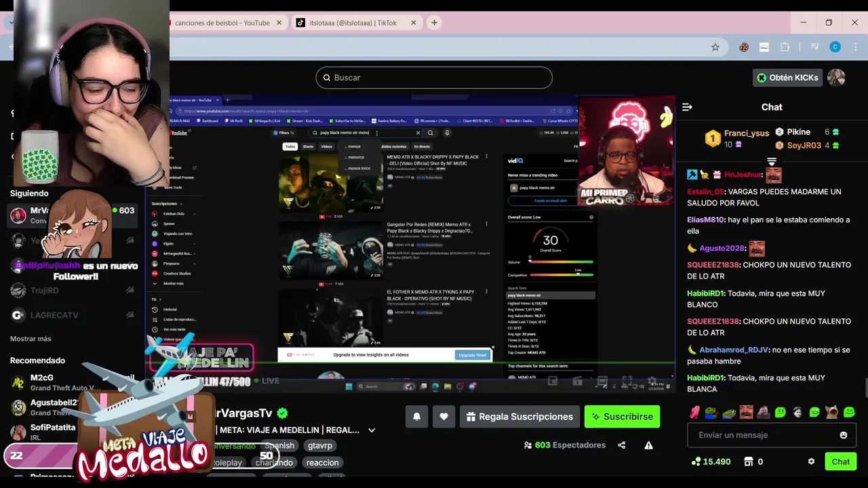868x488 pixels.
Task: Click the green Suscribirse button
Action: 622,417
